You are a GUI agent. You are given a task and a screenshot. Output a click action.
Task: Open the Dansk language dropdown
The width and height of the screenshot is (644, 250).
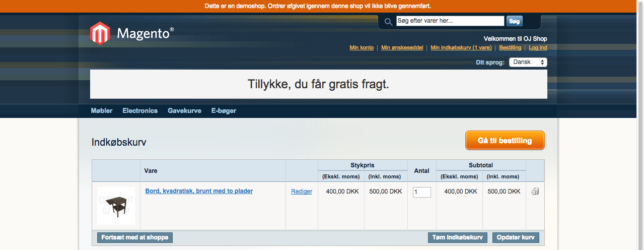tap(528, 62)
